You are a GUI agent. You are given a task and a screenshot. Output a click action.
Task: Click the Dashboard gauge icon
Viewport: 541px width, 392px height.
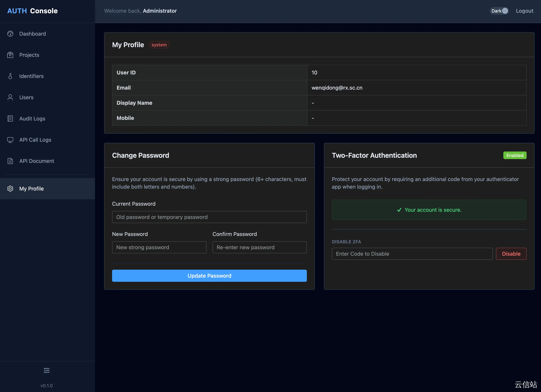pyautogui.click(x=10, y=34)
